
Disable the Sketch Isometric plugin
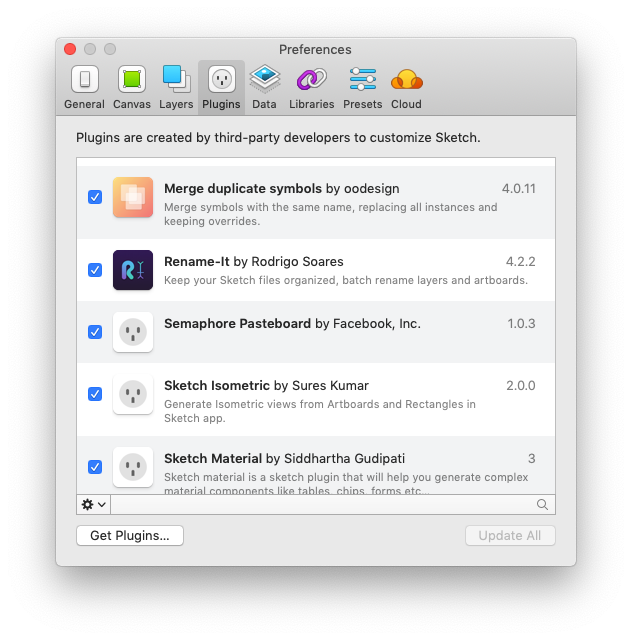click(x=95, y=394)
